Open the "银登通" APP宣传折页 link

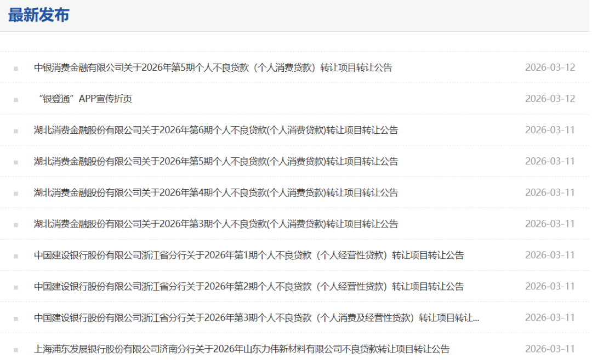click(x=86, y=99)
